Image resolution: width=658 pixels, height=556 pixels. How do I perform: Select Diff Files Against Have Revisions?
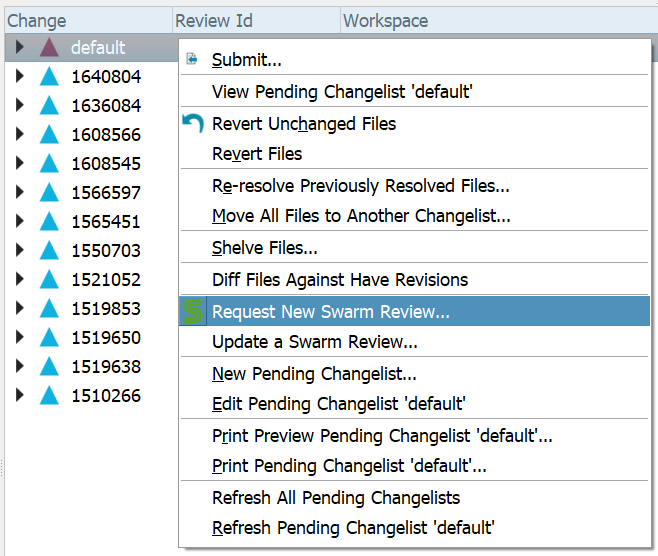[340, 280]
